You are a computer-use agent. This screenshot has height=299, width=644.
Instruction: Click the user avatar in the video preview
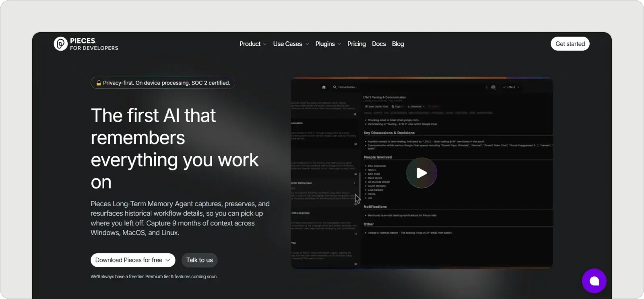tap(493, 87)
